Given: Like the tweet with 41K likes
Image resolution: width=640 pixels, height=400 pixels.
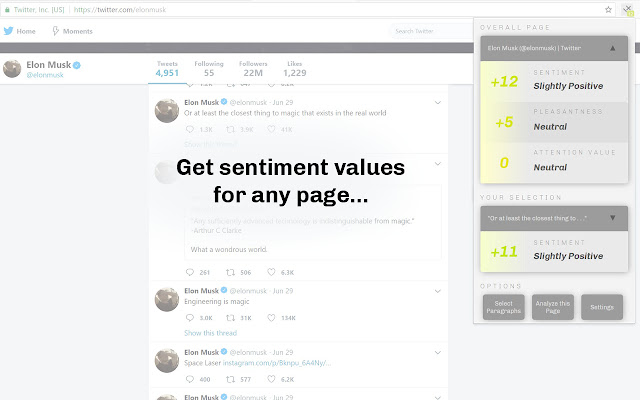Looking at the screenshot, I should [271, 129].
